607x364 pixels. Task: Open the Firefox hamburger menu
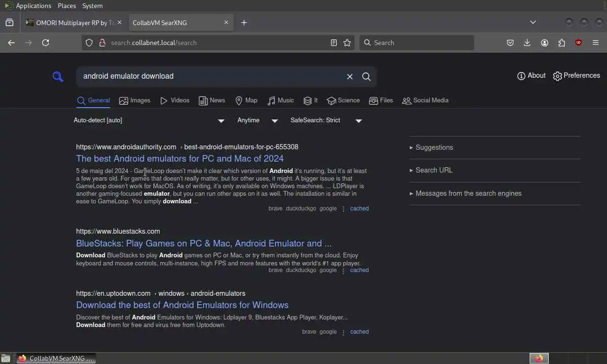(x=596, y=43)
